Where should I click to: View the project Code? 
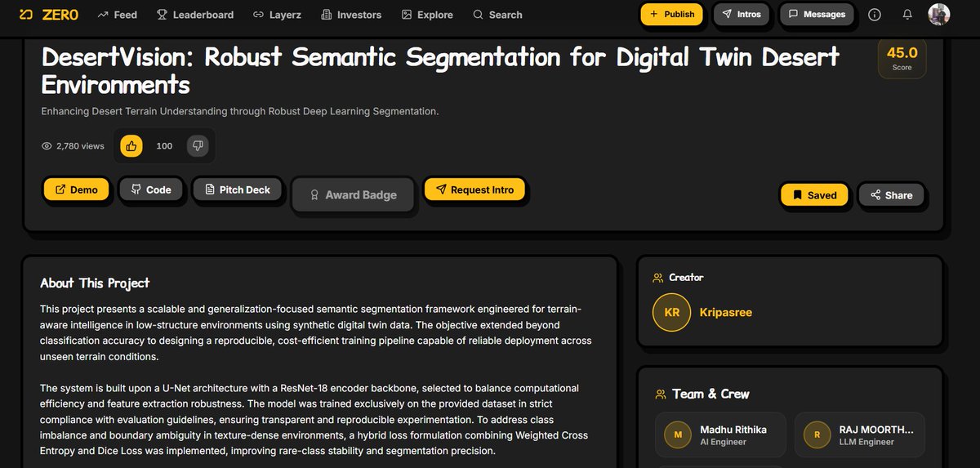pyautogui.click(x=150, y=189)
